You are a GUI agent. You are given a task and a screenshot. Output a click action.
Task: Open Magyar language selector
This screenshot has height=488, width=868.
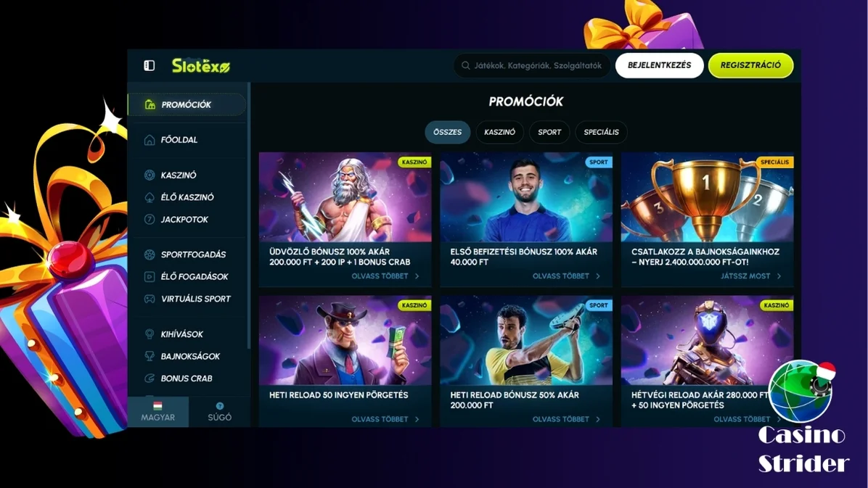(157, 412)
